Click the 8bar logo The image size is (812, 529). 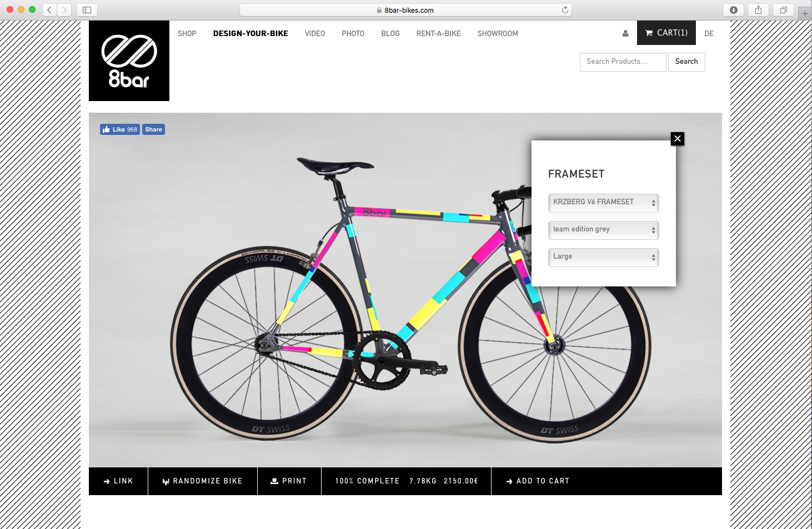click(129, 61)
